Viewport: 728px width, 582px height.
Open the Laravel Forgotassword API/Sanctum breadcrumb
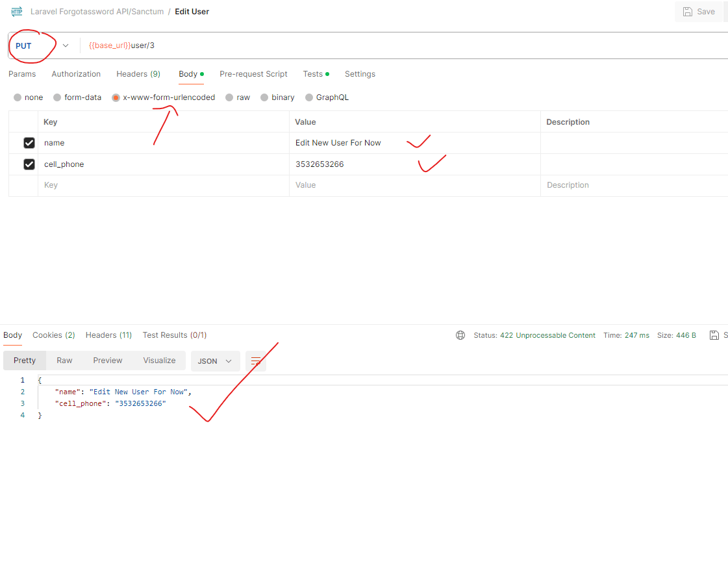click(97, 12)
